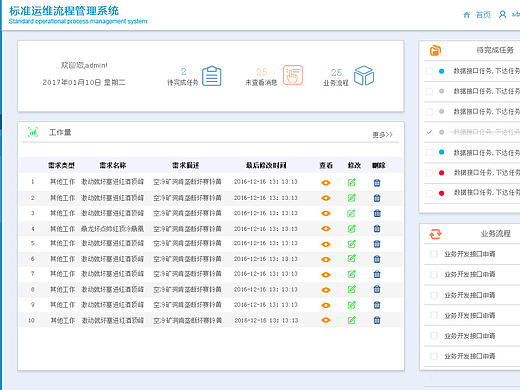Viewport: 520px width, 390px height.
Task: Uncheck the completed struck-through task checkbox
Action: click(x=429, y=132)
